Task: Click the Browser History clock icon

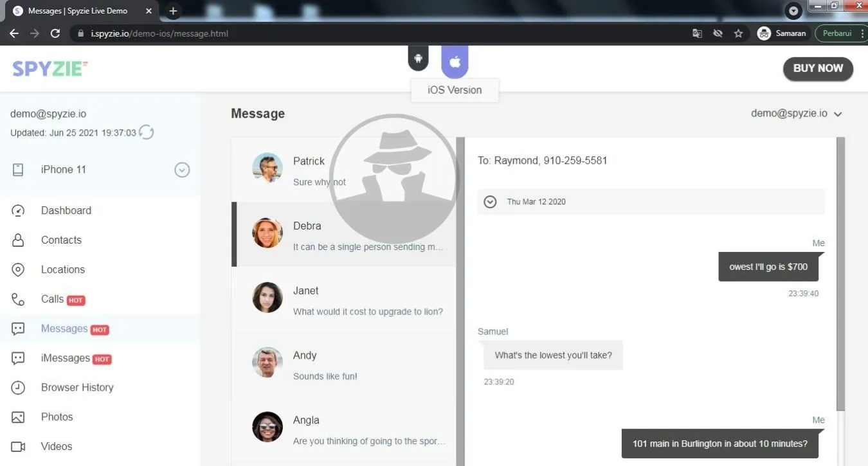Action: [x=18, y=388]
